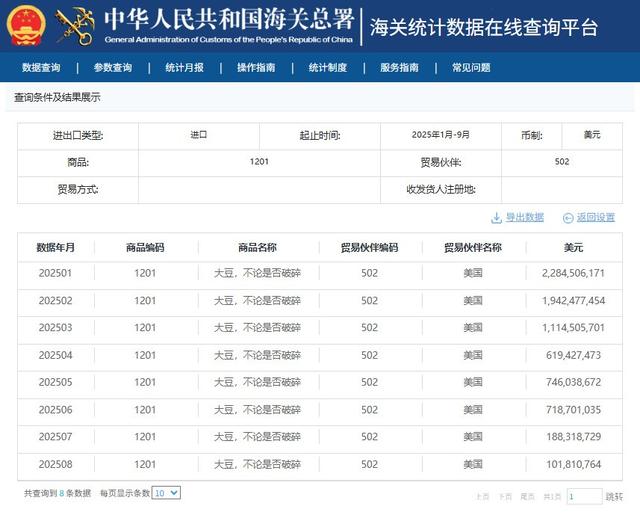Click the value 718,701,035
Image resolution: width=640 pixels, height=515 pixels.
click(x=573, y=410)
